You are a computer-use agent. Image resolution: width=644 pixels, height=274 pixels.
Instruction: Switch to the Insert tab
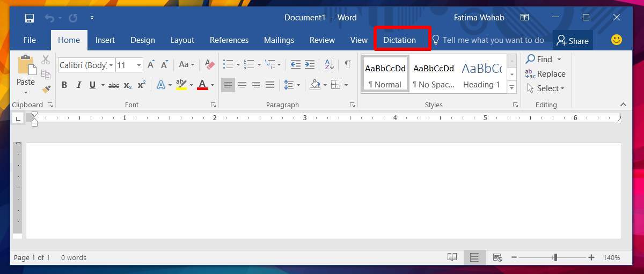coord(105,40)
